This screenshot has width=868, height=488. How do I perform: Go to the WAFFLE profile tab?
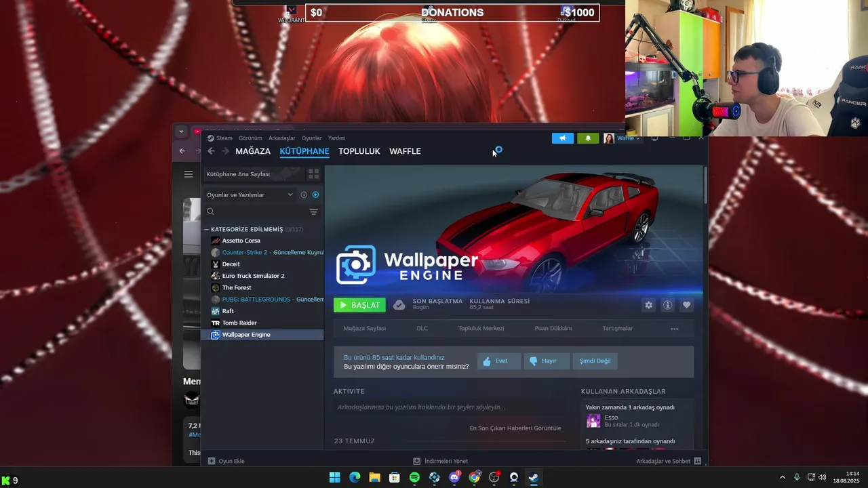click(x=405, y=151)
